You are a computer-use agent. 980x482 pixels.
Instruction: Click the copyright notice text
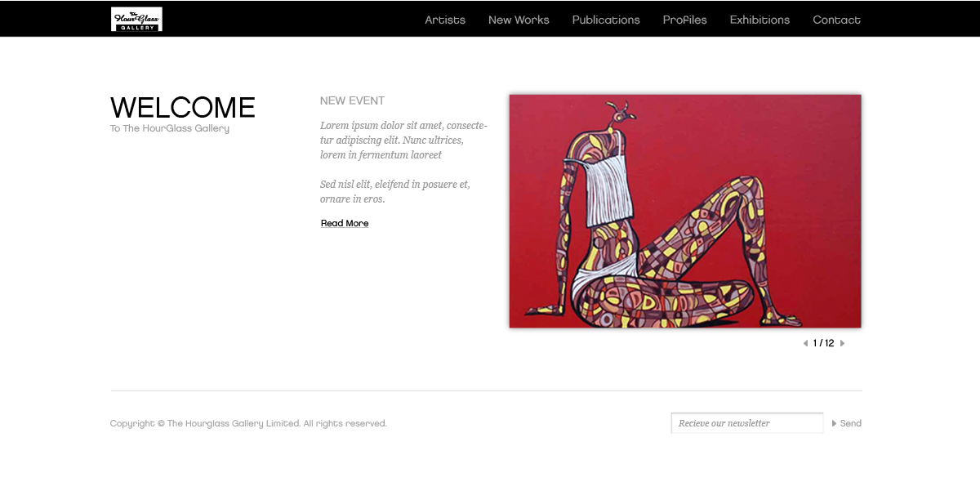coord(248,423)
